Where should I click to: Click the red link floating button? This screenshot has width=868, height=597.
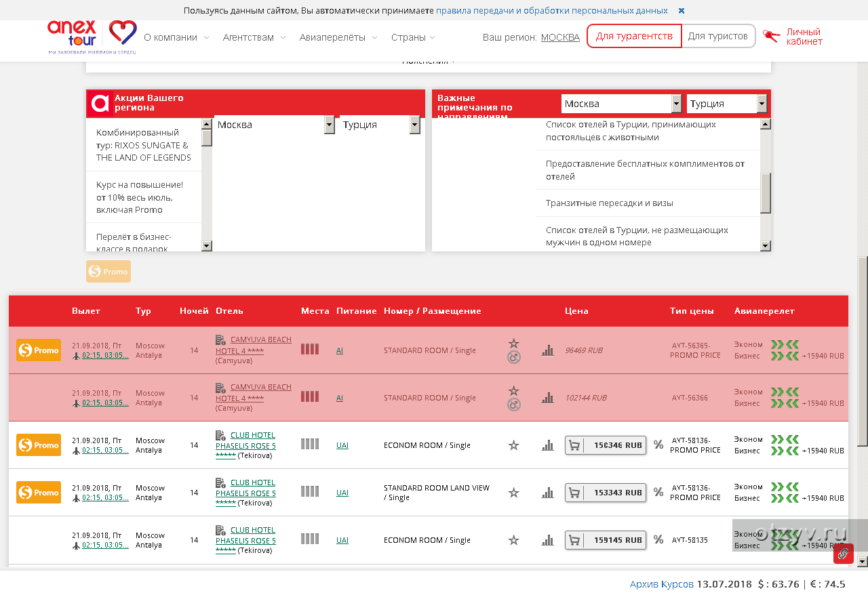point(843,554)
